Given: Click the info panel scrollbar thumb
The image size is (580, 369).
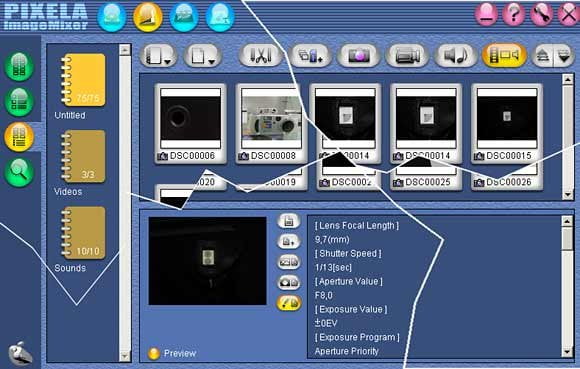Looking at the screenshot, I should tap(567, 238).
